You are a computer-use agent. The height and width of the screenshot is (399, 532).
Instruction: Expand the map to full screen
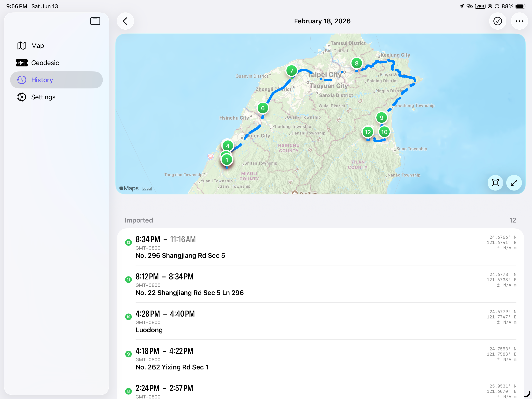point(514,183)
